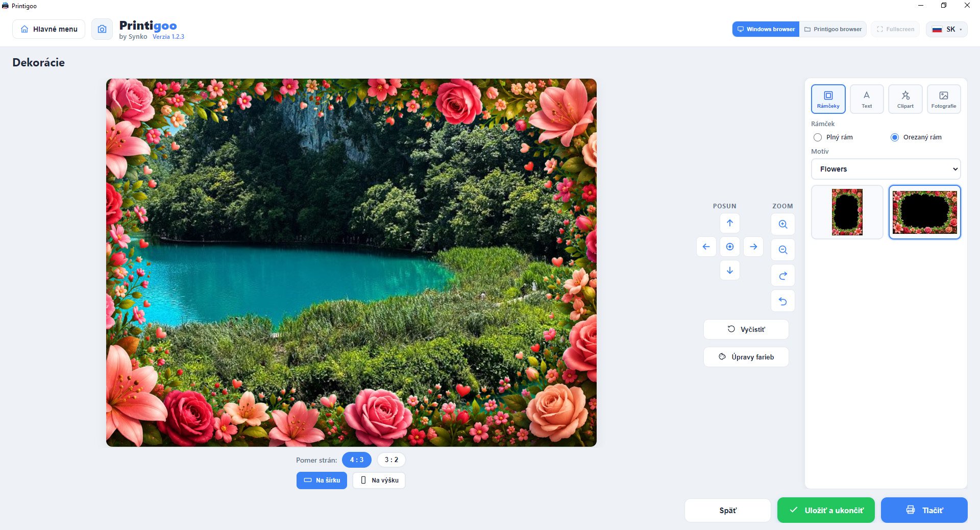This screenshot has width=980, height=530.
Task: Switch to Printigoo browser mode
Action: (x=833, y=29)
